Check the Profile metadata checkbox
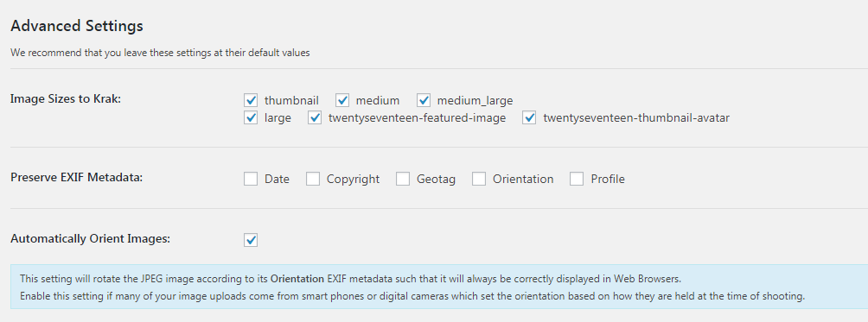The height and width of the screenshot is (322, 868). tap(577, 179)
